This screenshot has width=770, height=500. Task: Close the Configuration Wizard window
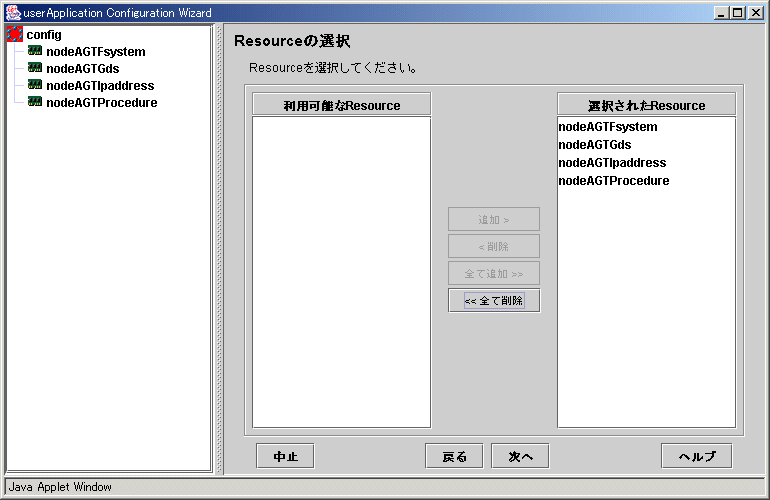click(x=755, y=13)
